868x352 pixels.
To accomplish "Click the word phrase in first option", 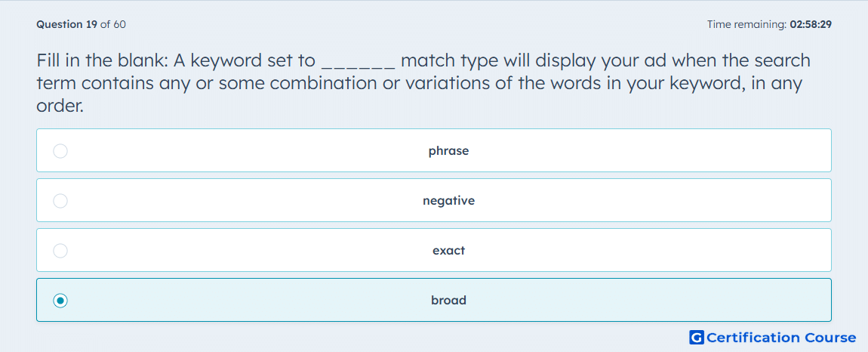I will [x=448, y=151].
